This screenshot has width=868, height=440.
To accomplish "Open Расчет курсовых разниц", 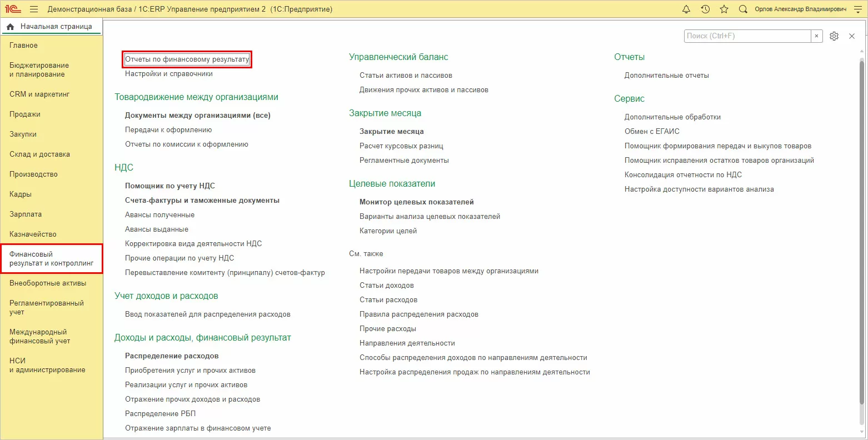I will [401, 146].
